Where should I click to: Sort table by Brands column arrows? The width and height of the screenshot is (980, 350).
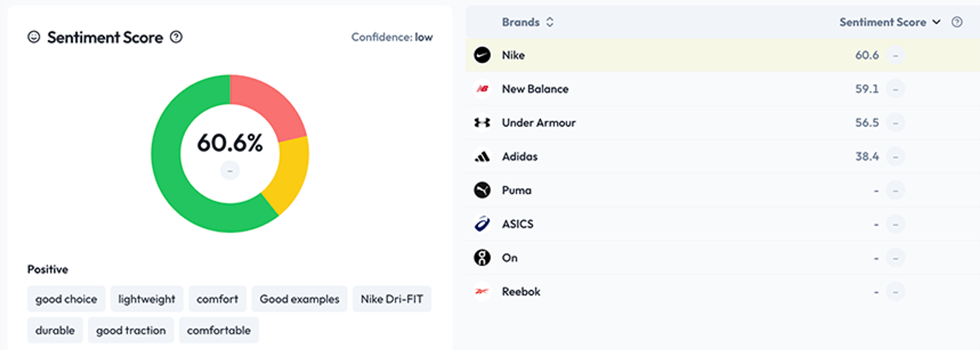pyautogui.click(x=550, y=22)
